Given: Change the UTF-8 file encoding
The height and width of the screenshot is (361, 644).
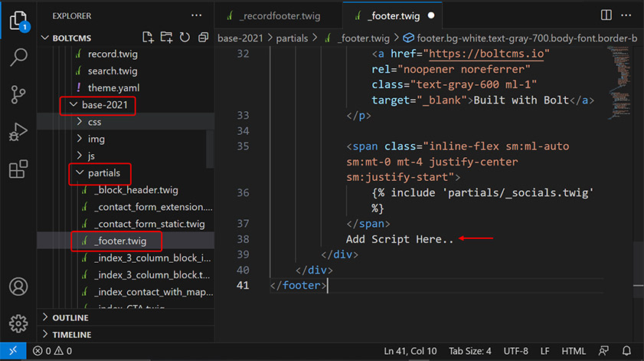Looking at the screenshot, I should coord(516,351).
